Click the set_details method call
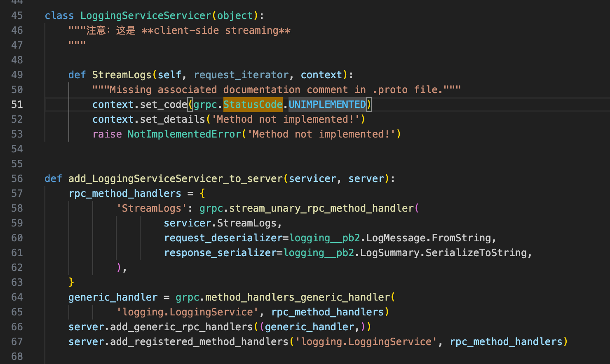This screenshot has width=610, height=364. 172,119
